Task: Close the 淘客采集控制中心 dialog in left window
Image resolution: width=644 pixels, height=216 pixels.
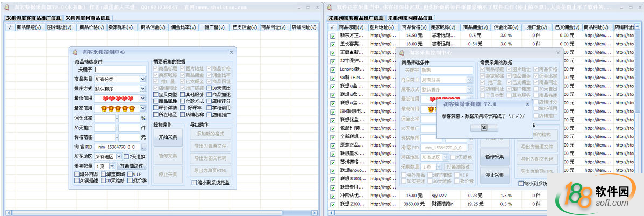Action: click(x=231, y=52)
